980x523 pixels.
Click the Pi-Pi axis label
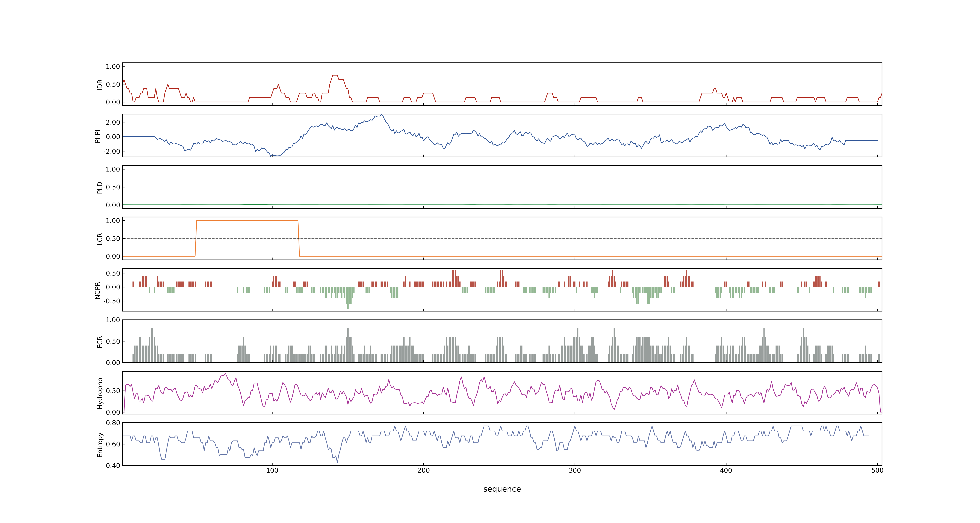(97, 136)
